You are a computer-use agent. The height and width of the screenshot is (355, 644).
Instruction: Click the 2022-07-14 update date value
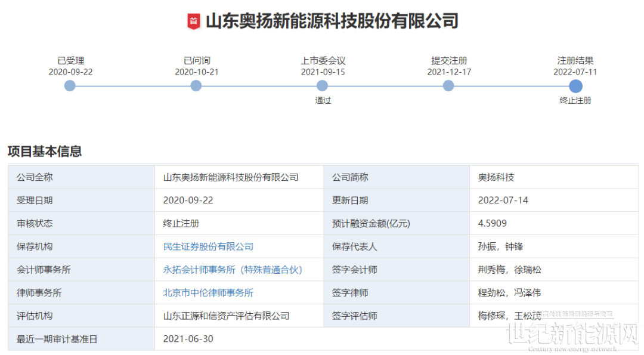(x=503, y=200)
